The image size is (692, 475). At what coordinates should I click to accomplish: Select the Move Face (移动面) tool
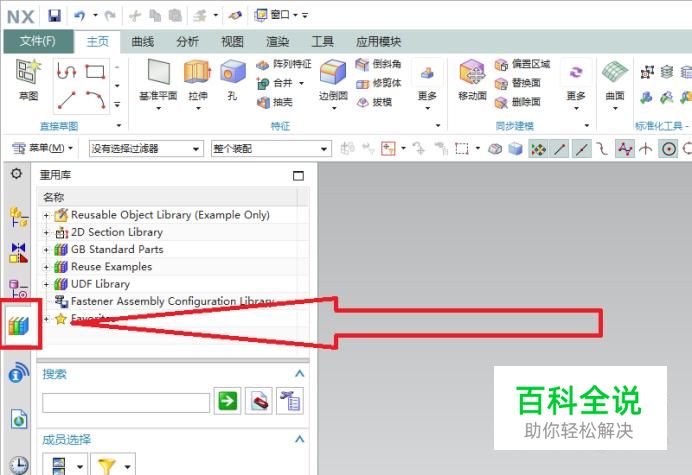472,80
